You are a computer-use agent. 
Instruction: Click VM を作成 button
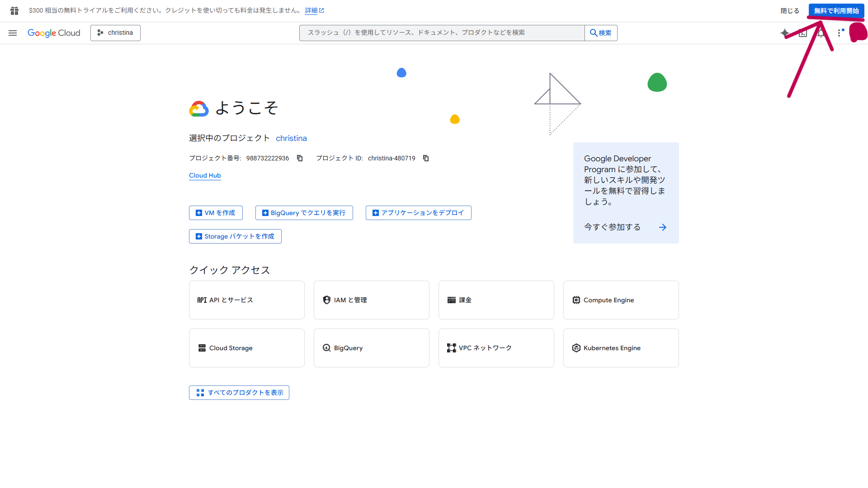[x=216, y=213]
